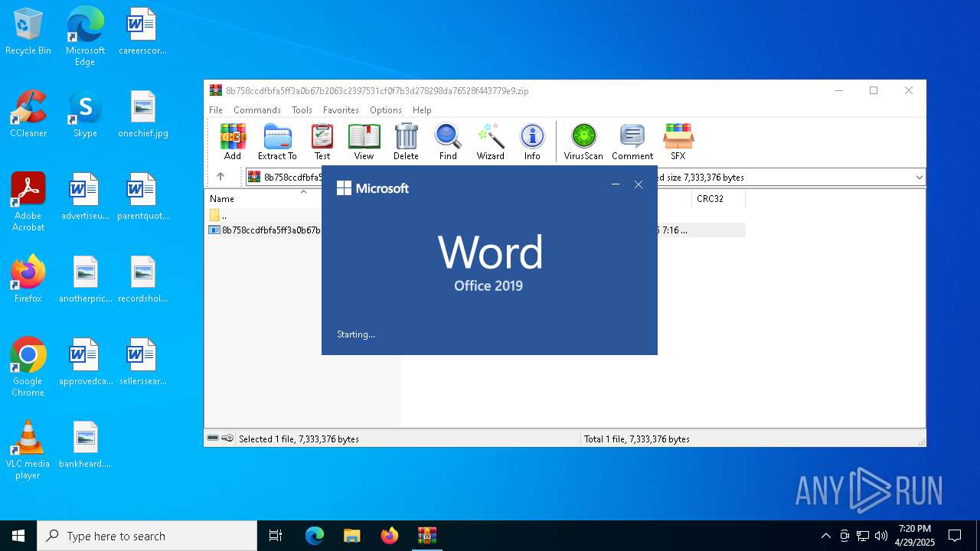The image size is (980, 551).
Task: Expand the archive path dropdown arrow
Action: click(919, 178)
